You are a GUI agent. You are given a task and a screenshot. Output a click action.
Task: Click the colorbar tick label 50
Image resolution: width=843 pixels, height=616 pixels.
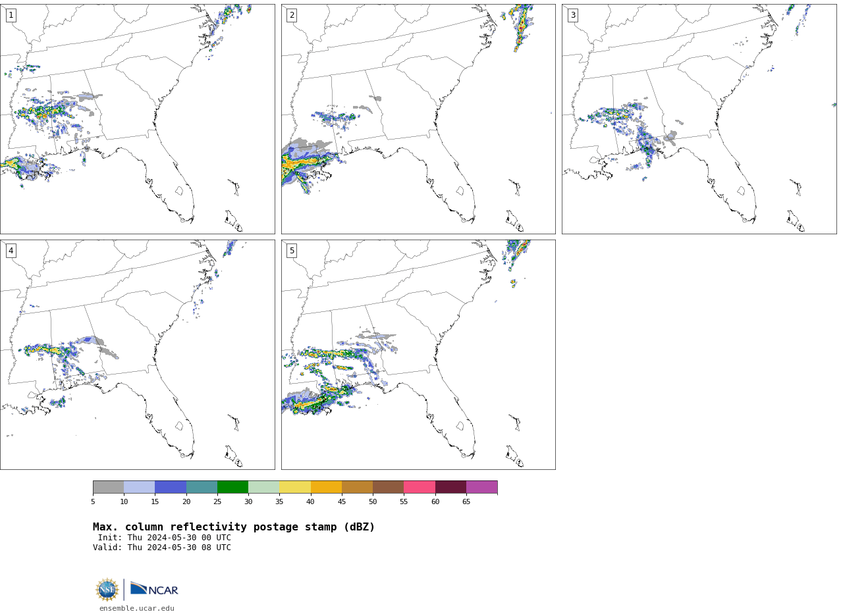pyautogui.click(x=373, y=502)
